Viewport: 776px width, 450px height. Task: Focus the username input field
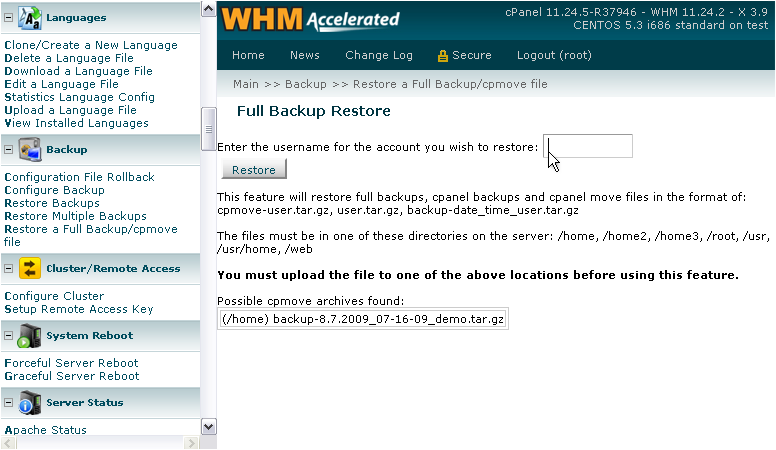click(x=588, y=147)
